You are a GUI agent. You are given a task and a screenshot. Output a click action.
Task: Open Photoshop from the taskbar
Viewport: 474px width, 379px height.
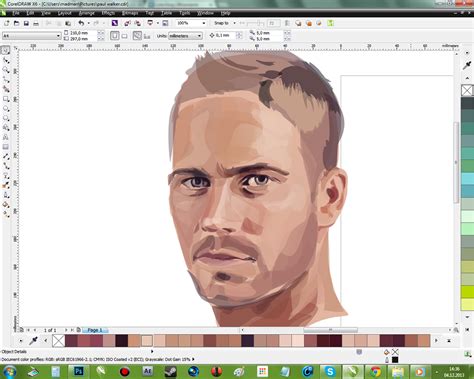point(79,371)
